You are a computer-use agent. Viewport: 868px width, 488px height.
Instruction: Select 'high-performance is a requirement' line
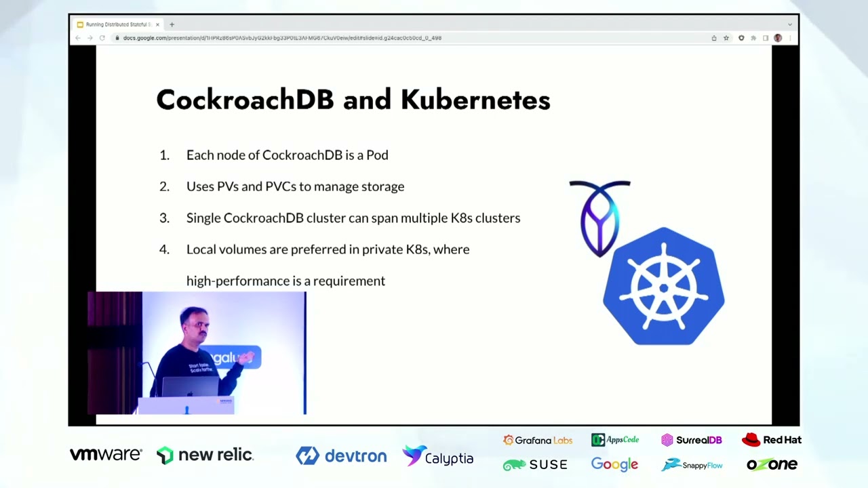click(285, 281)
